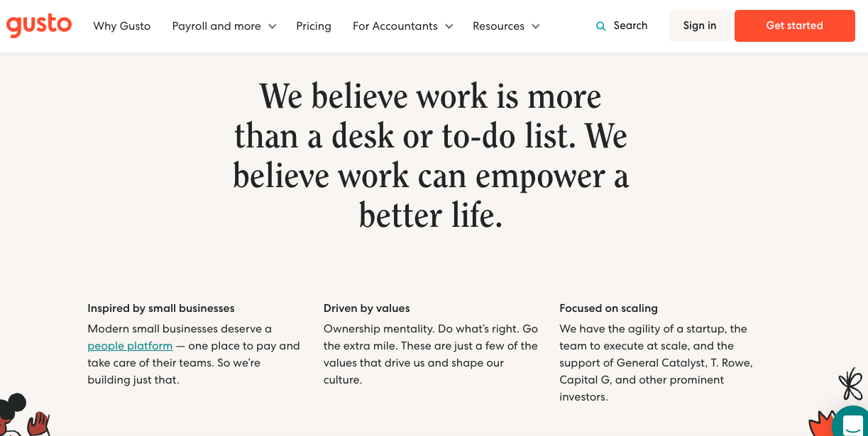
Task: Click the red waving hand illustration
Action: tap(38, 424)
